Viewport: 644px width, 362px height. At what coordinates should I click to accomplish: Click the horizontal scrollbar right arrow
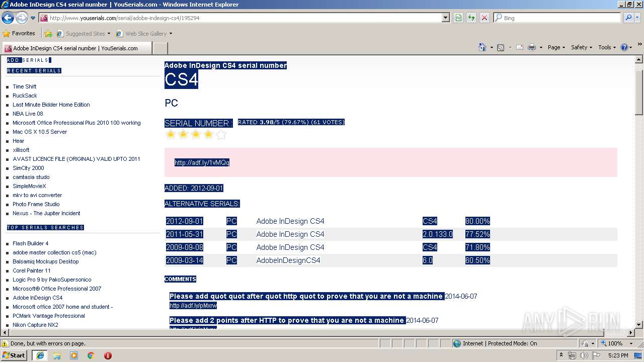(x=631, y=333)
